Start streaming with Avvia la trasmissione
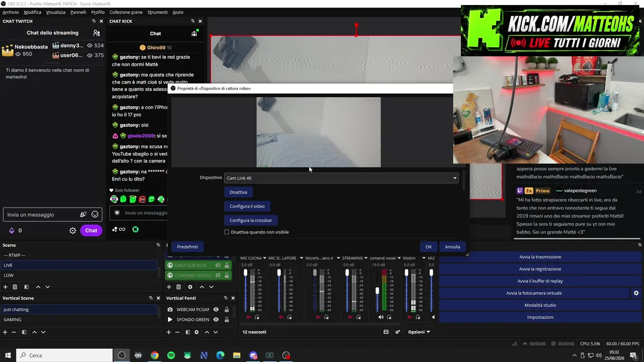 coord(540,257)
